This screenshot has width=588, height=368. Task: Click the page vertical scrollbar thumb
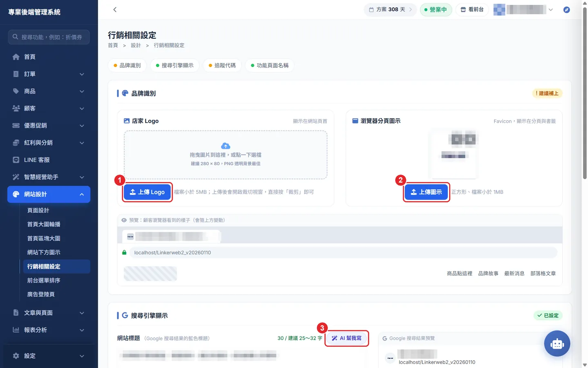(x=585, y=94)
